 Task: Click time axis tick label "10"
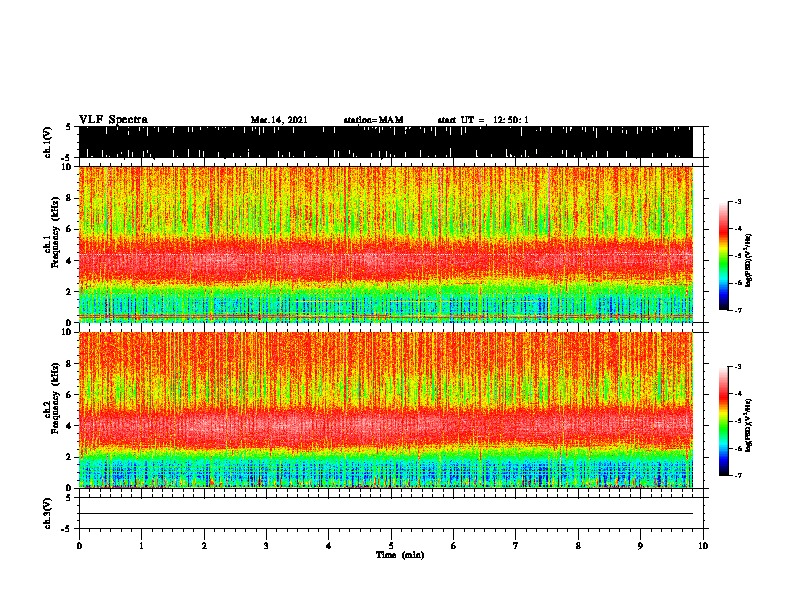coord(703,546)
